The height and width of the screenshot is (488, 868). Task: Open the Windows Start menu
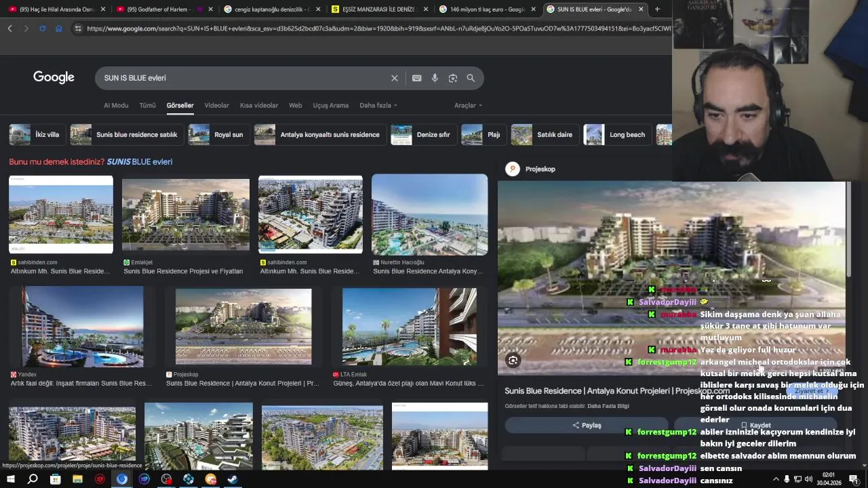click(x=10, y=479)
